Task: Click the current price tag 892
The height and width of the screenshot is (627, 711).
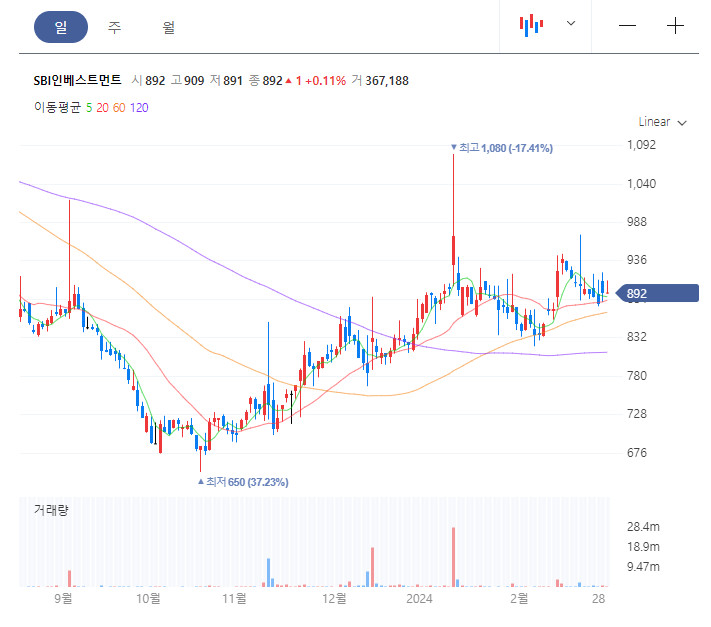Action: point(657,293)
